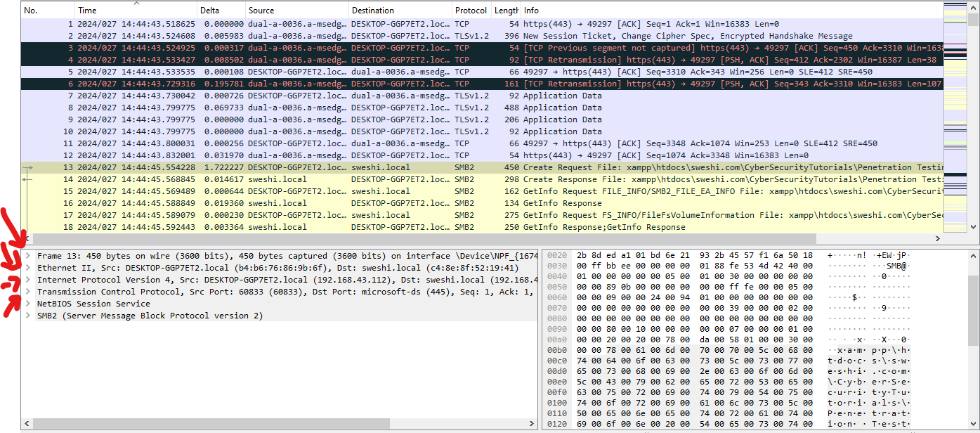Click the packet details horizontal scrollbar right arrow
Image resolution: width=980 pixels, height=433 pixels.
pyautogui.click(x=531, y=424)
